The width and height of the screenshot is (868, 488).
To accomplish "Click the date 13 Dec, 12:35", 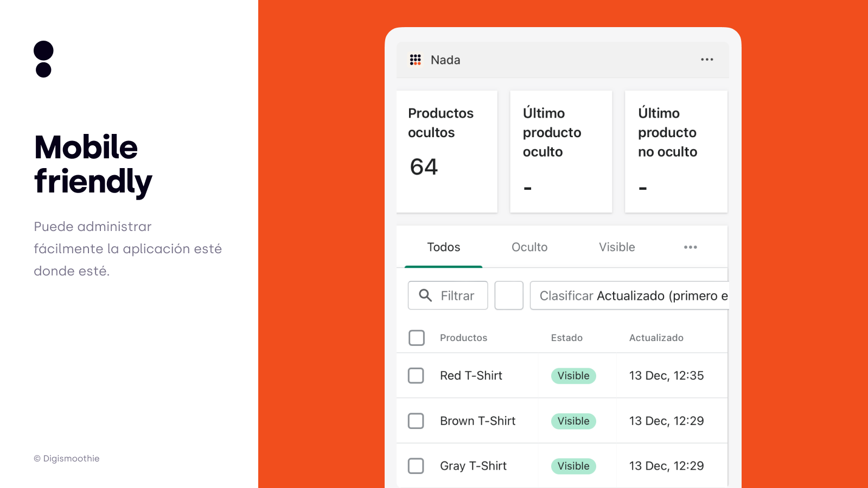I will 666,376.
